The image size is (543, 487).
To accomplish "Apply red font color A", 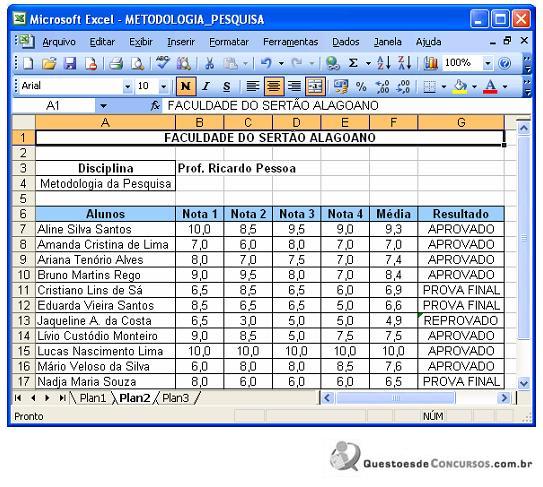I will tap(490, 86).
